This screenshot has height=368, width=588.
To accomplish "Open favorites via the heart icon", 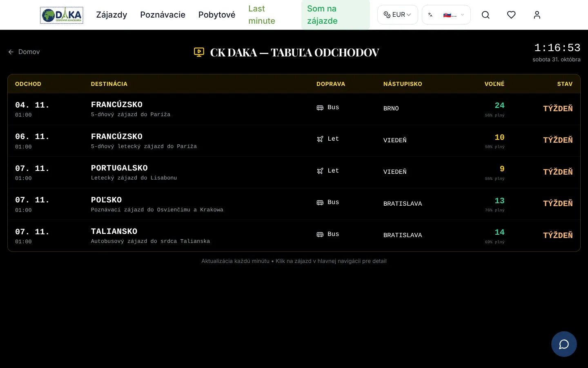I will pyautogui.click(x=511, y=15).
